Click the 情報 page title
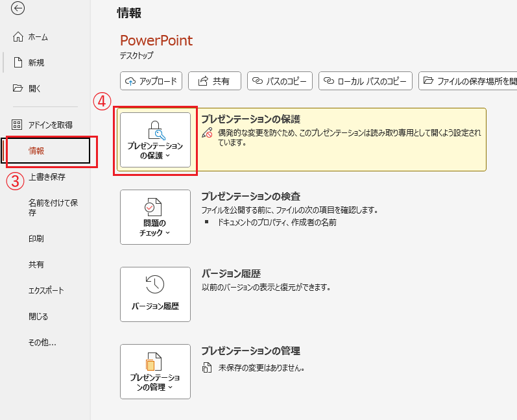Screen dimensions: 517x420 coord(129,13)
